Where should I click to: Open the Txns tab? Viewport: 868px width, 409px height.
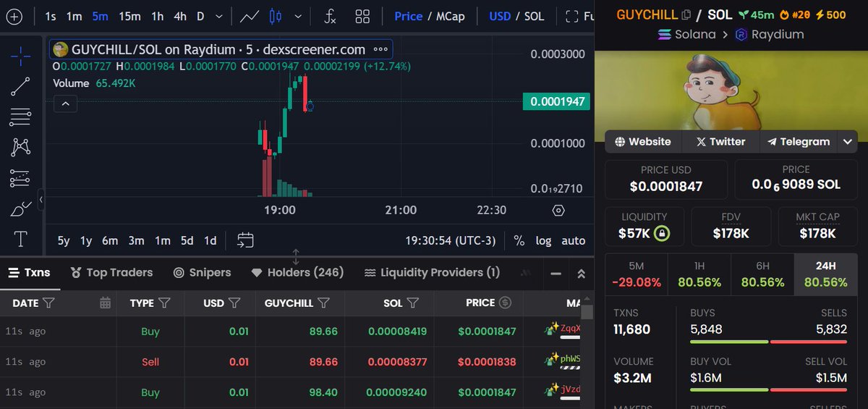30,272
